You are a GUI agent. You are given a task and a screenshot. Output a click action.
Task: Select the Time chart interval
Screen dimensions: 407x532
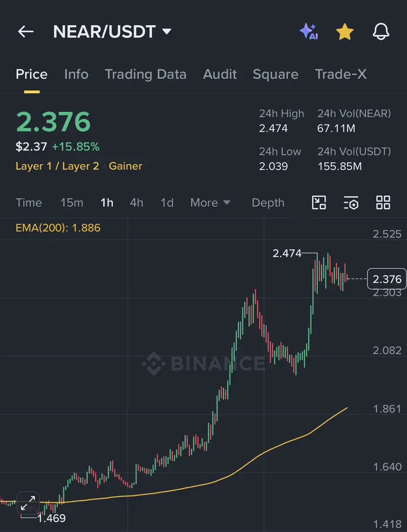(x=29, y=203)
